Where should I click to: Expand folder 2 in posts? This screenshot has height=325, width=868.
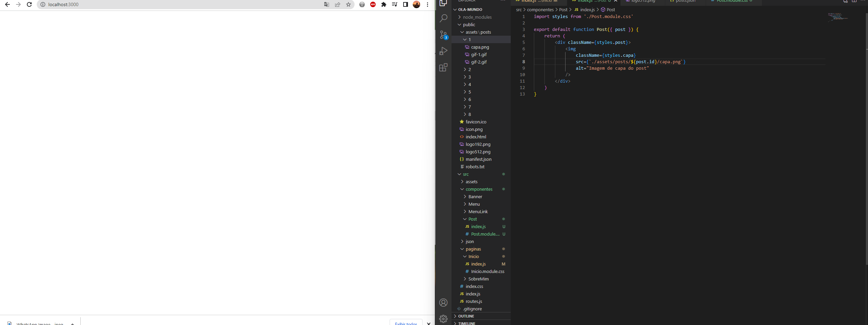pos(481,69)
